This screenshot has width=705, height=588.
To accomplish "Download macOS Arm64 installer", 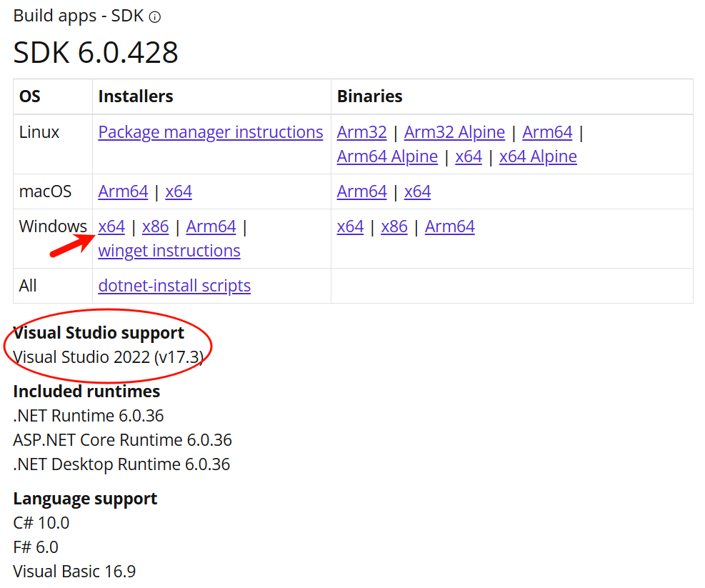I will point(123,191).
